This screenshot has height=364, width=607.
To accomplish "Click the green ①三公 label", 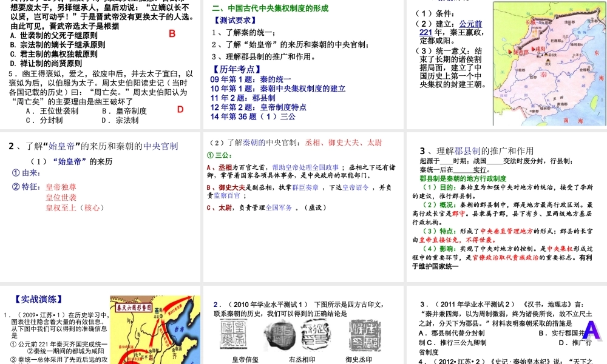I will click(x=219, y=155).
